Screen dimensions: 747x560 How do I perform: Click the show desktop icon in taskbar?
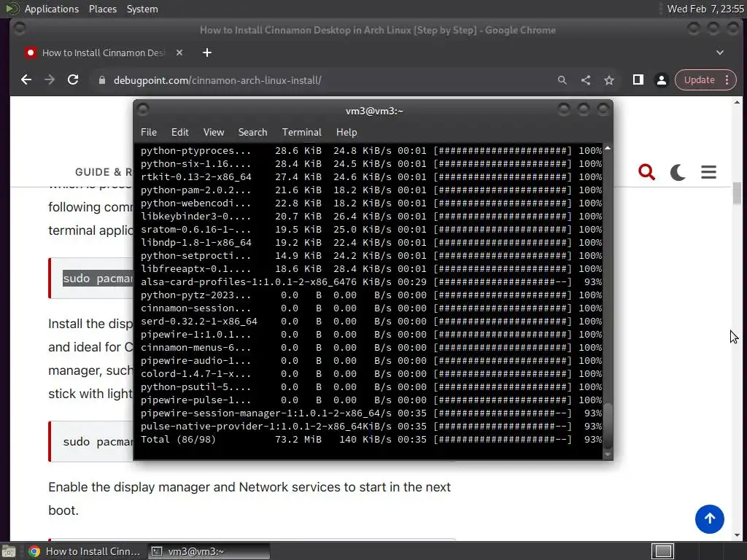9,551
